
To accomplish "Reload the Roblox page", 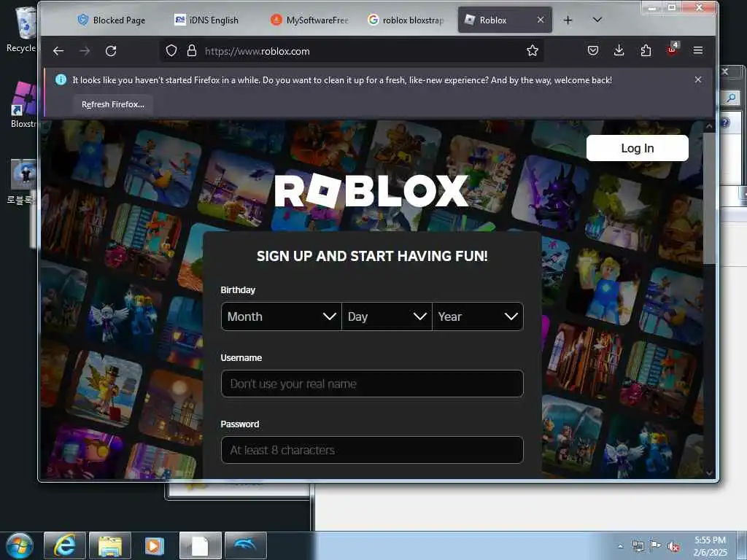I will pos(111,51).
